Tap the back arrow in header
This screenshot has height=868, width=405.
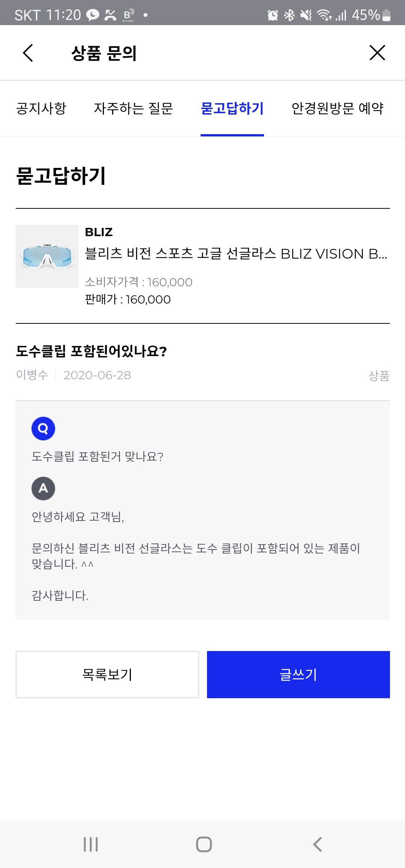coord(28,53)
